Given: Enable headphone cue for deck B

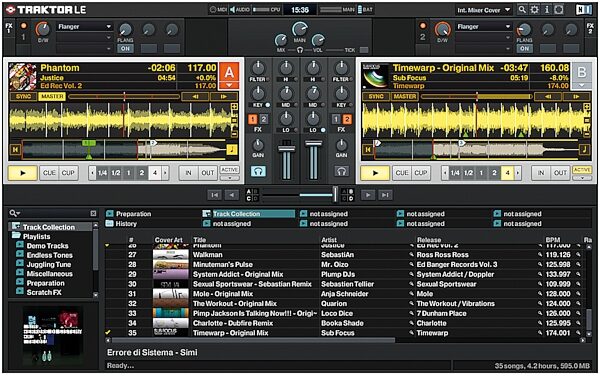Looking at the screenshot, I should pyautogui.click(x=341, y=171).
